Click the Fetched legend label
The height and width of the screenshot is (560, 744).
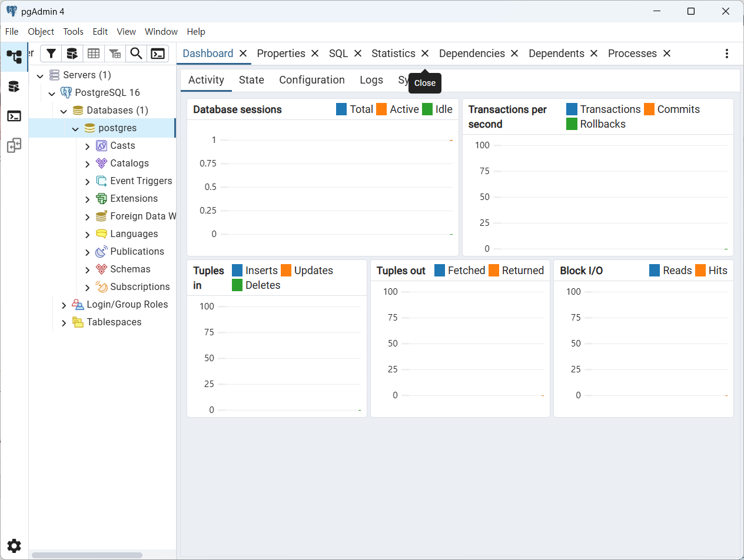466,271
